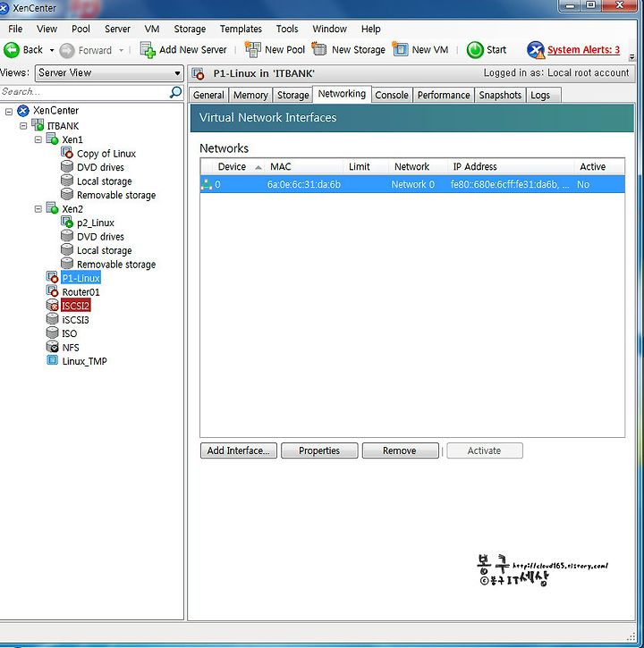Image resolution: width=644 pixels, height=648 pixels.
Task: Open the Back history dropdown arrow
Action: click(52, 50)
